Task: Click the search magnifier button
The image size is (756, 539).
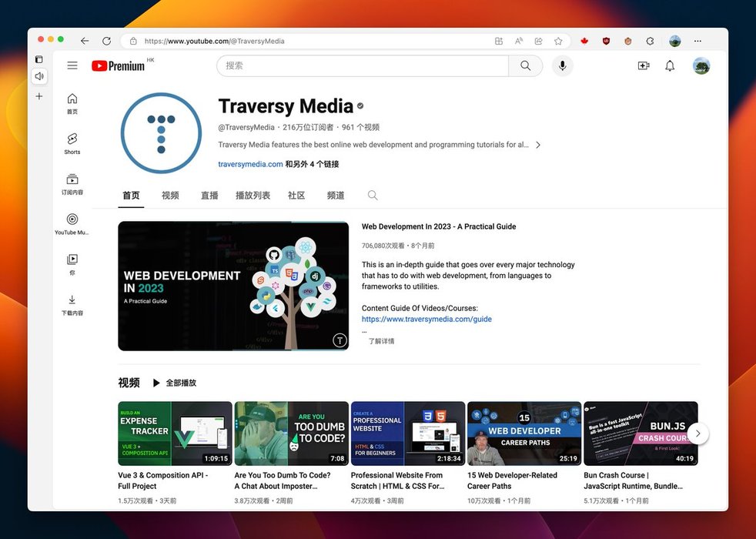Action: coord(525,65)
